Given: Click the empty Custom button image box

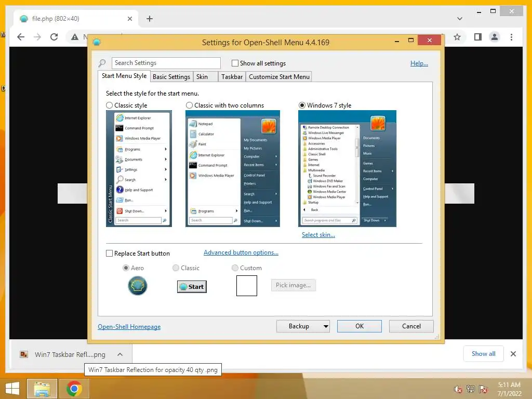Looking at the screenshot, I should pyautogui.click(x=247, y=286).
